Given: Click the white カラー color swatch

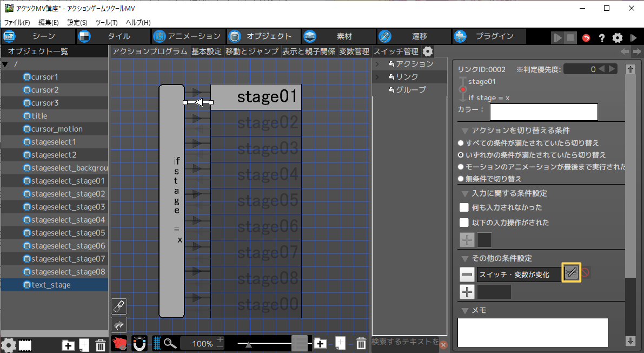Looking at the screenshot, I should [543, 112].
